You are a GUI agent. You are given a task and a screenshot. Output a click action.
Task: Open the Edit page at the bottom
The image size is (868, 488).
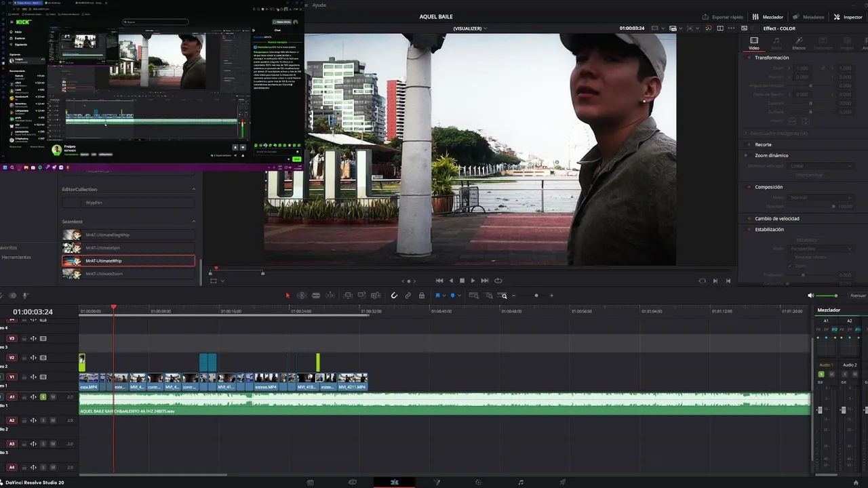pos(394,483)
